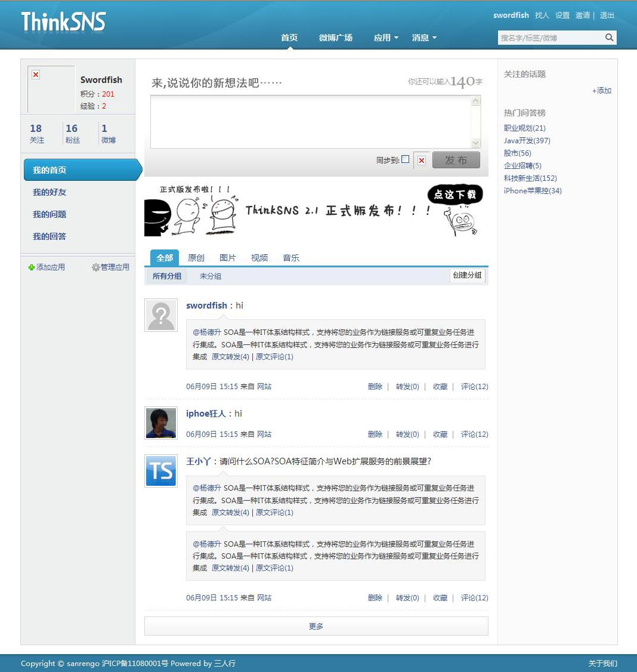Viewport: 637px width, 672px height.
Task: Load more posts with 更多 button
Action: pos(316,626)
